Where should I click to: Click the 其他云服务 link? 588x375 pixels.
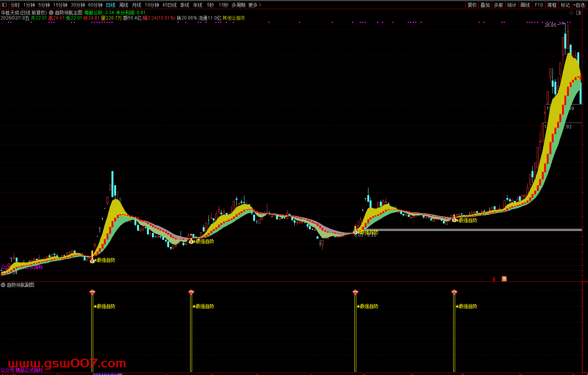coord(234,18)
